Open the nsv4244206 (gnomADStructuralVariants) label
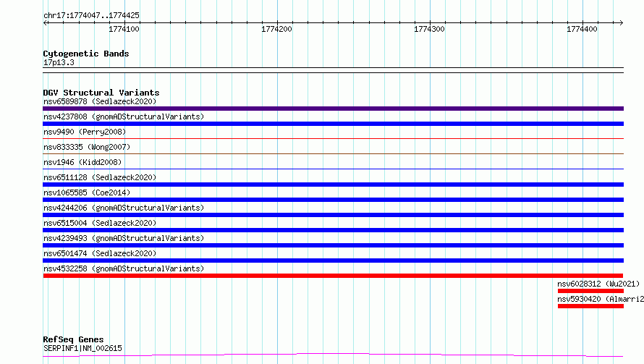The image size is (644, 364). coord(124,208)
